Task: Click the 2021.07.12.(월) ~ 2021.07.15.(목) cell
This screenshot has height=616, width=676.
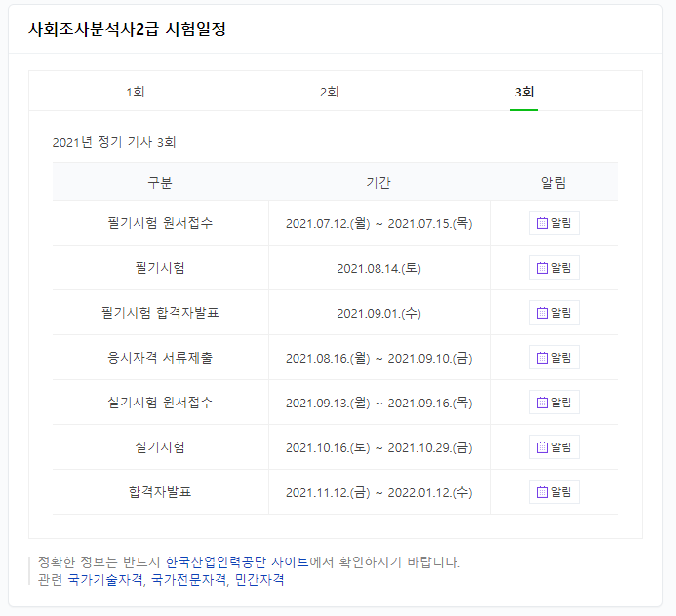Action: click(x=378, y=223)
